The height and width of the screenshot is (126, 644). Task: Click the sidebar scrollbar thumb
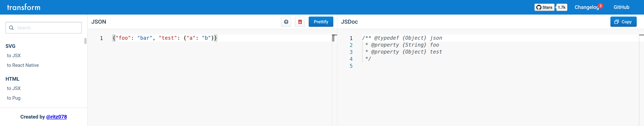(x=85, y=41)
